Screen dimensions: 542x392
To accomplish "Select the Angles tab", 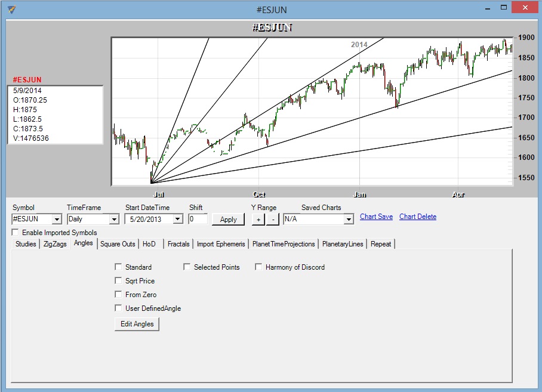I will pos(84,243).
